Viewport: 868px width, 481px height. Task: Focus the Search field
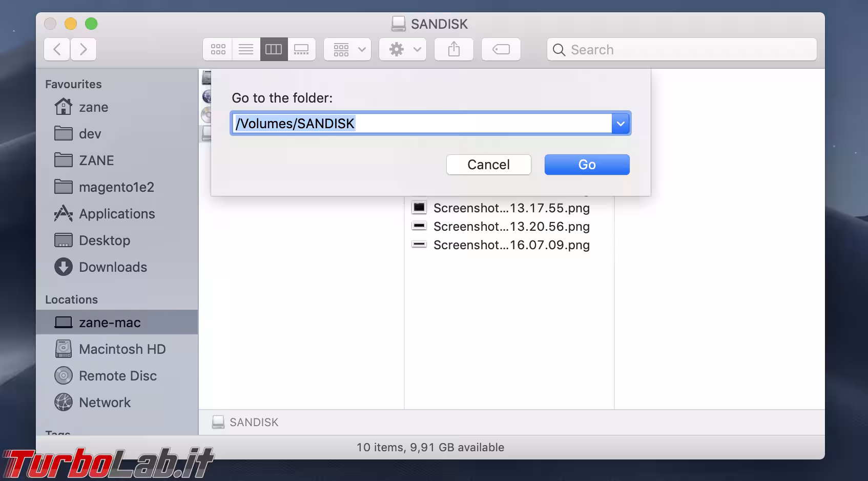point(682,50)
